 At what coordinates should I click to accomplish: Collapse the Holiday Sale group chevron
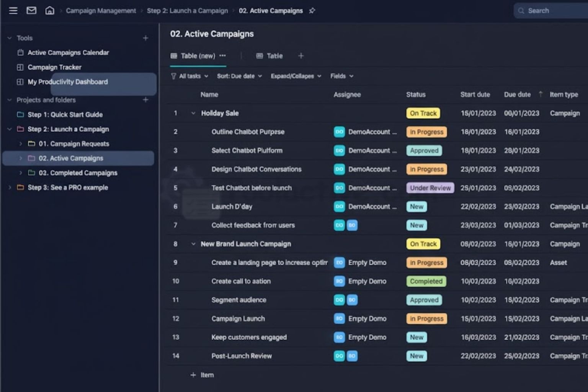pyautogui.click(x=193, y=113)
